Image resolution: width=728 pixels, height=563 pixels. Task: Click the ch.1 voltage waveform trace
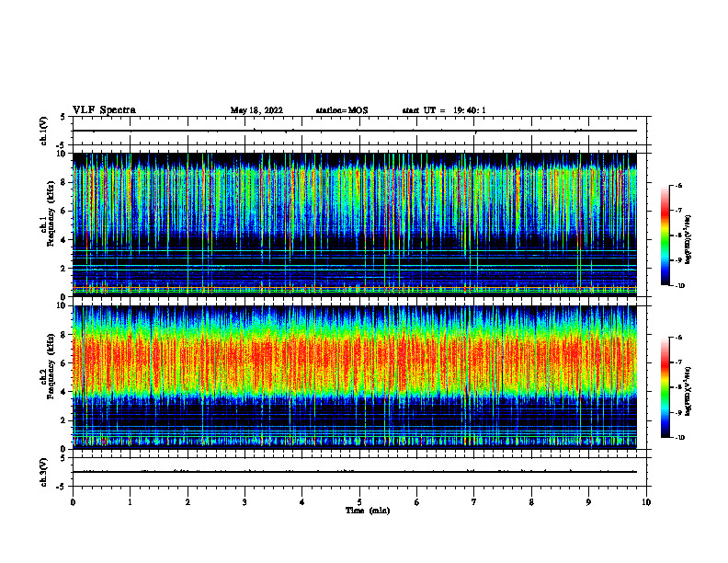coord(355,131)
